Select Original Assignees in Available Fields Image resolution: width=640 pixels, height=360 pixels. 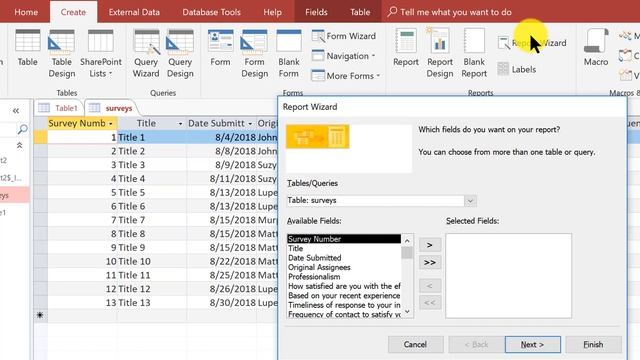(x=344, y=267)
